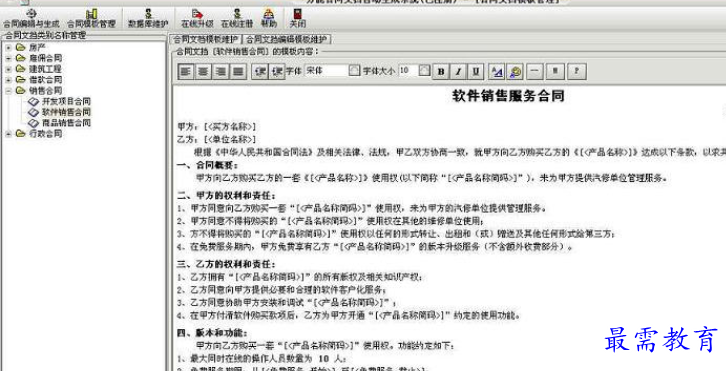Click the line about 软件客户化服务
This screenshot has height=371, width=726.
tap(282, 290)
